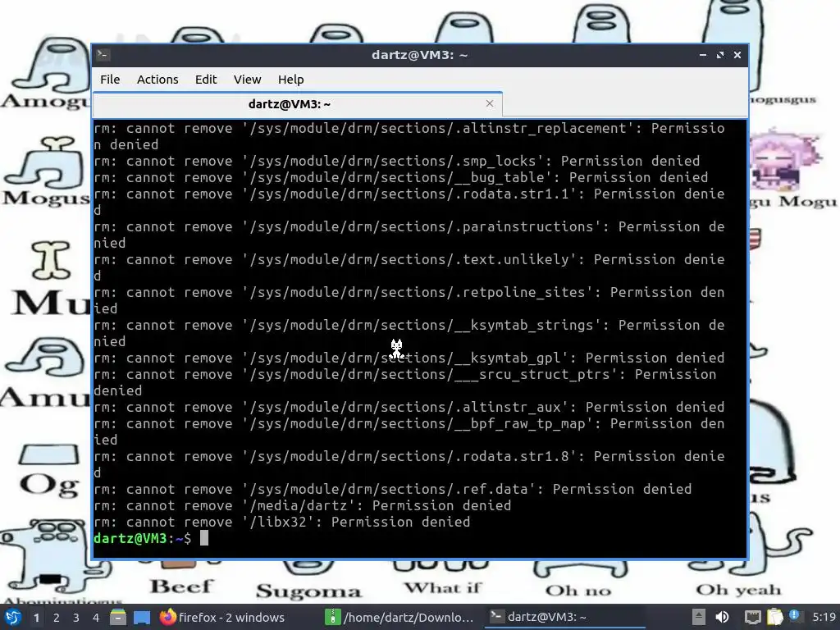The image size is (840, 630).
Task: Open the File menu in terminal
Action: (x=110, y=80)
